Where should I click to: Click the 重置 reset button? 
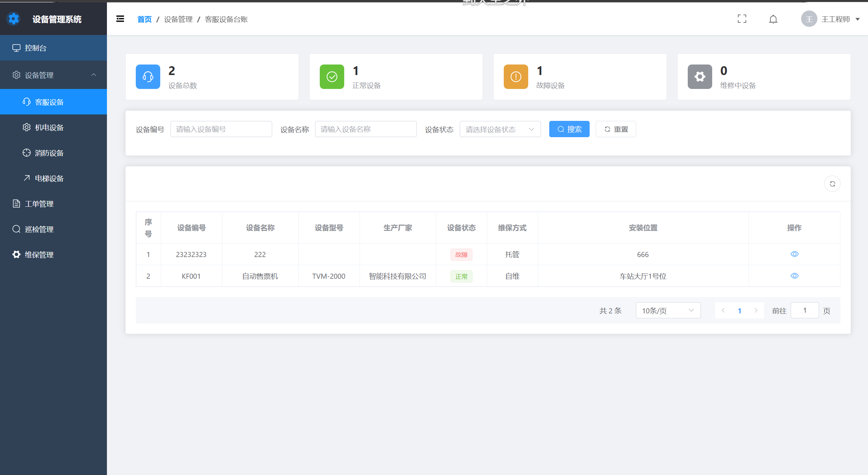(615, 129)
